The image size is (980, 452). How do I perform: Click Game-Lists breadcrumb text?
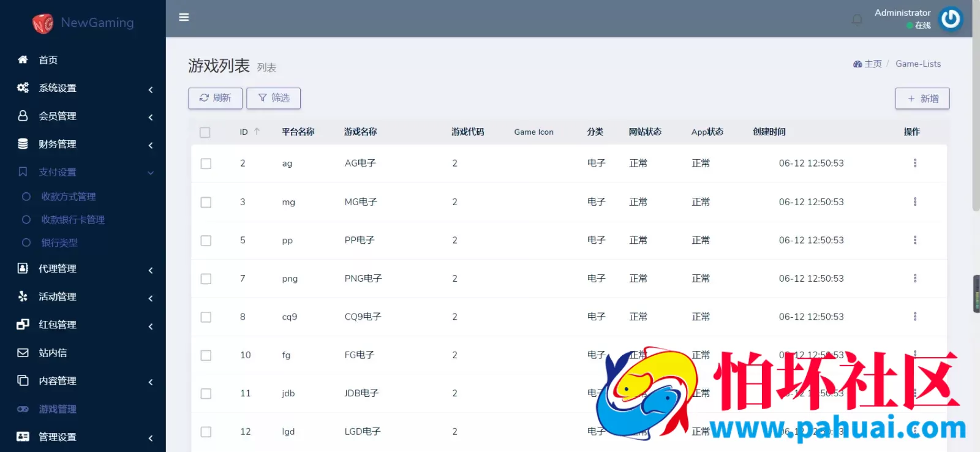coord(918,64)
